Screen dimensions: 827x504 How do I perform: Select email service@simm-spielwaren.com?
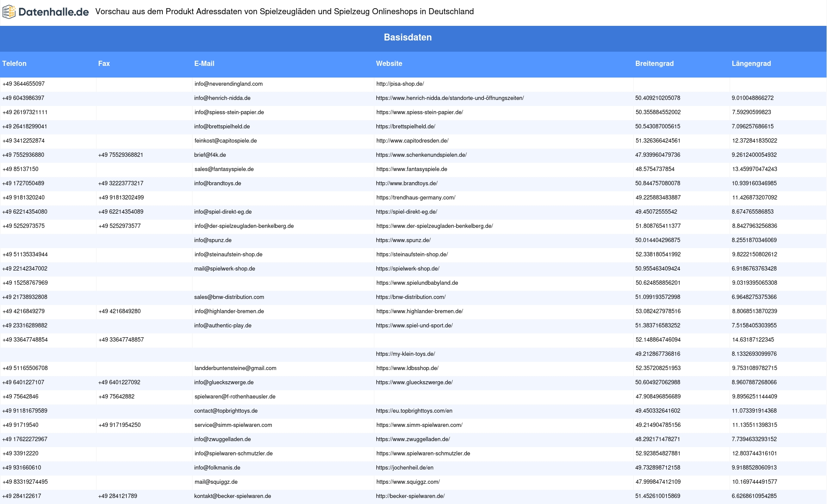point(233,425)
